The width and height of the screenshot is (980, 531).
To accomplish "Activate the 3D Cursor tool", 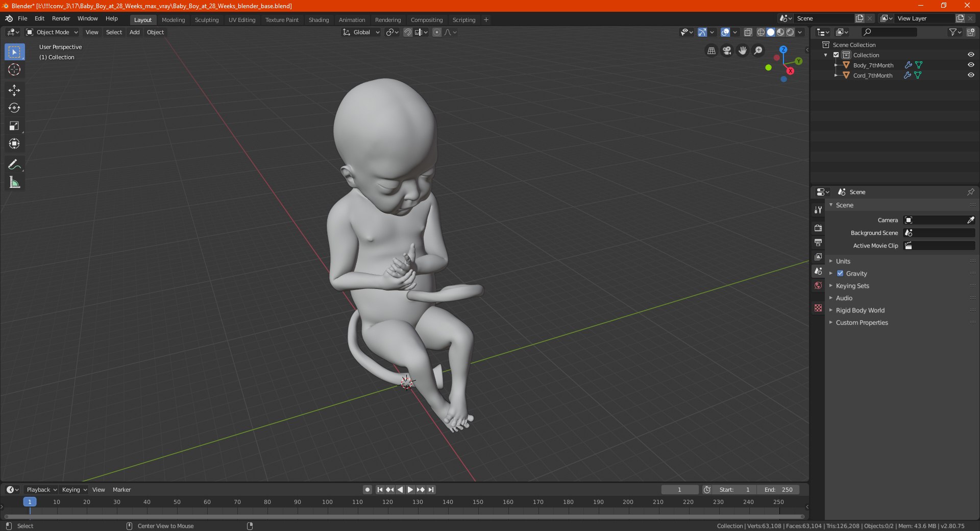I will pos(14,70).
